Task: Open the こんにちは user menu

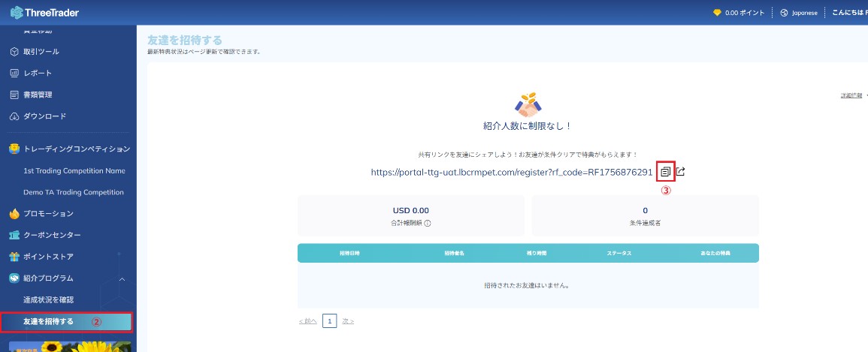Action: point(850,13)
